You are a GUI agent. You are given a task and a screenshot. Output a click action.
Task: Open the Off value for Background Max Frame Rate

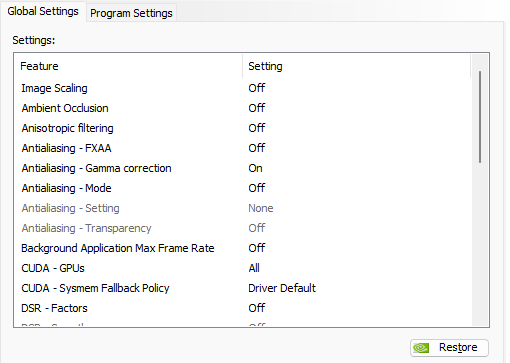pyautogui.click(x=257, y=248)
